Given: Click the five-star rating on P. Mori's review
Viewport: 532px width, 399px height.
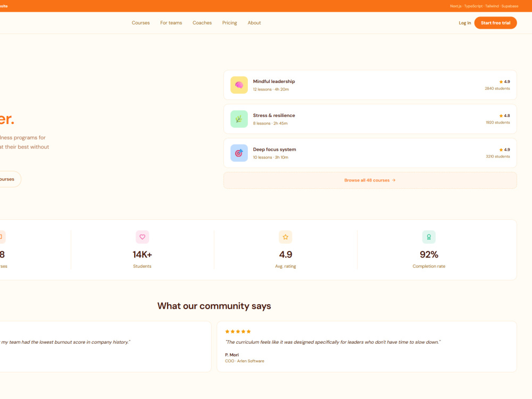Looking at the screenshot, I should pyautogui.click(x=238, y=331).
